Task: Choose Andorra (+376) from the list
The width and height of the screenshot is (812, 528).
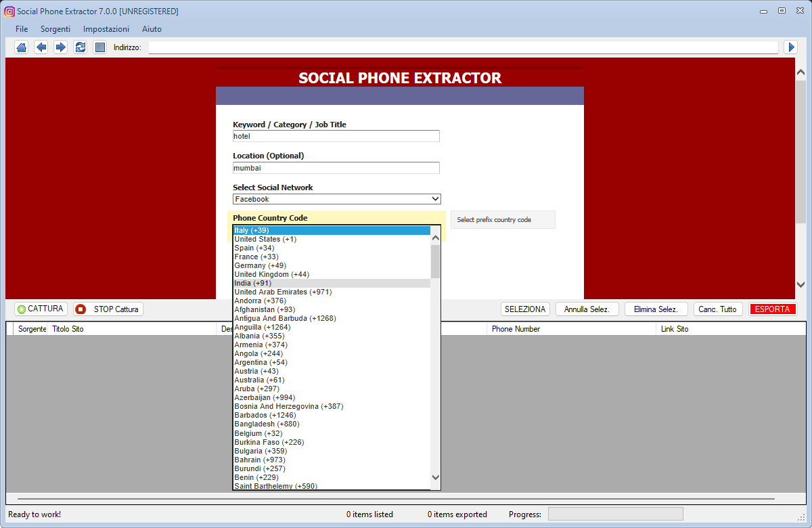Action: point(332,301)
